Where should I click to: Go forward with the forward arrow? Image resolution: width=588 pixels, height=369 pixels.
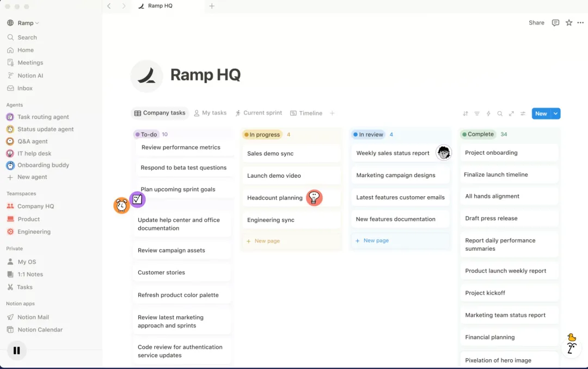coord(124,6)
